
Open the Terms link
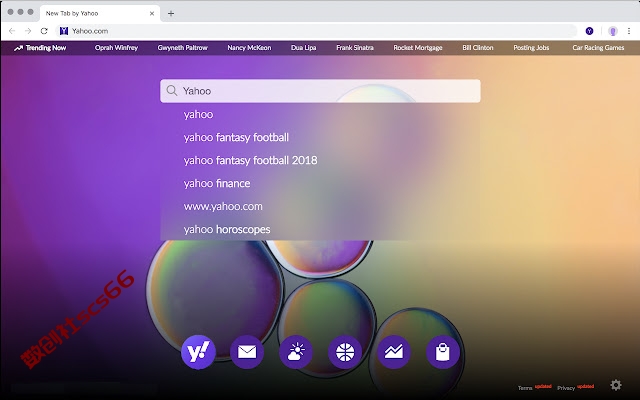pyautogui.click(x=525, y=388)
